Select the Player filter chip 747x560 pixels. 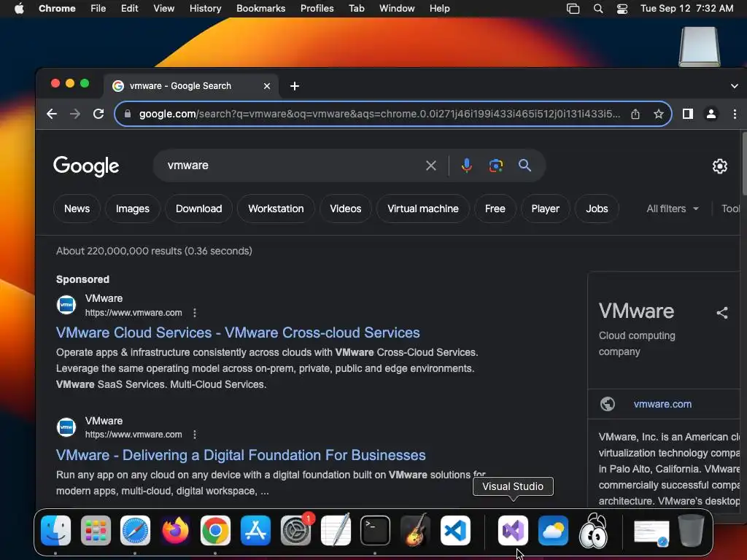click(545, 209)
